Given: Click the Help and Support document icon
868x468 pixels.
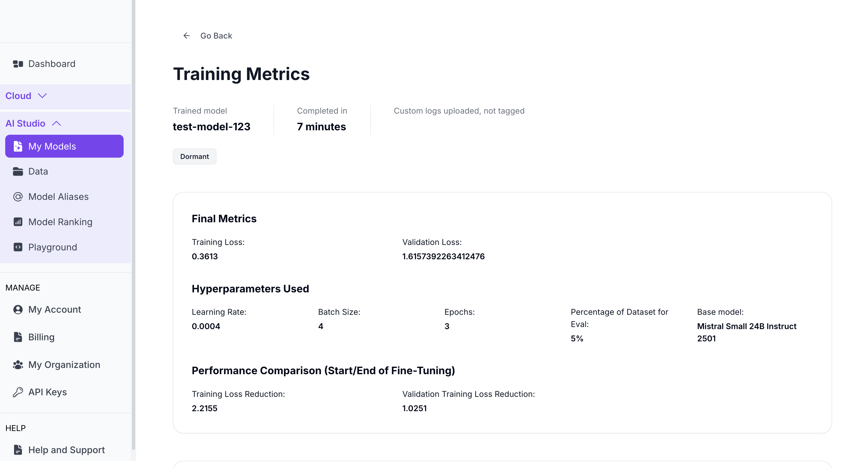Looking at the screenshot, I should click(x=18, y=450).
